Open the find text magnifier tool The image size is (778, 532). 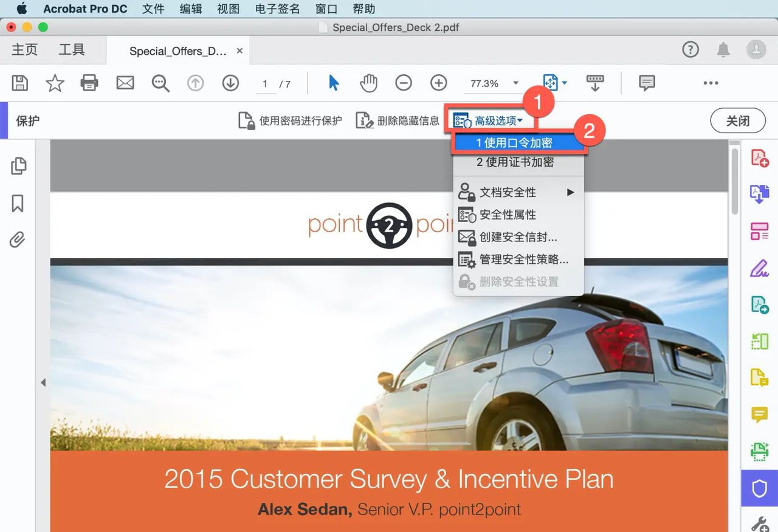pos(160,83)
